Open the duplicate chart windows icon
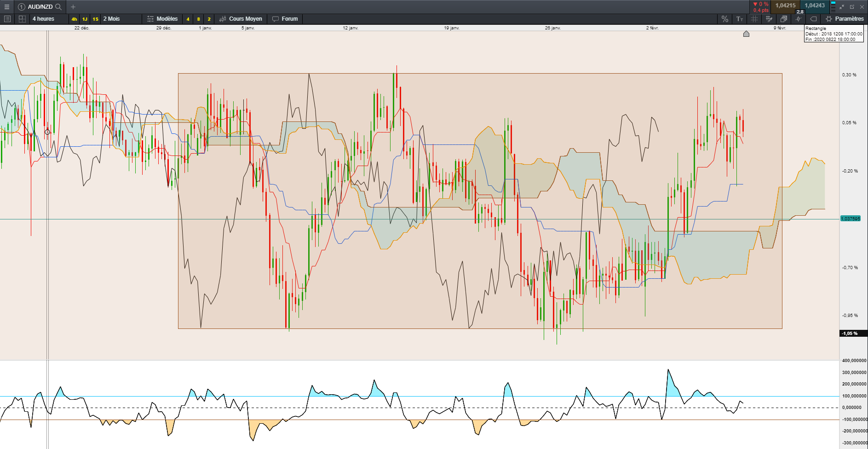The image size is (868, 449). [x=783, y=19]
